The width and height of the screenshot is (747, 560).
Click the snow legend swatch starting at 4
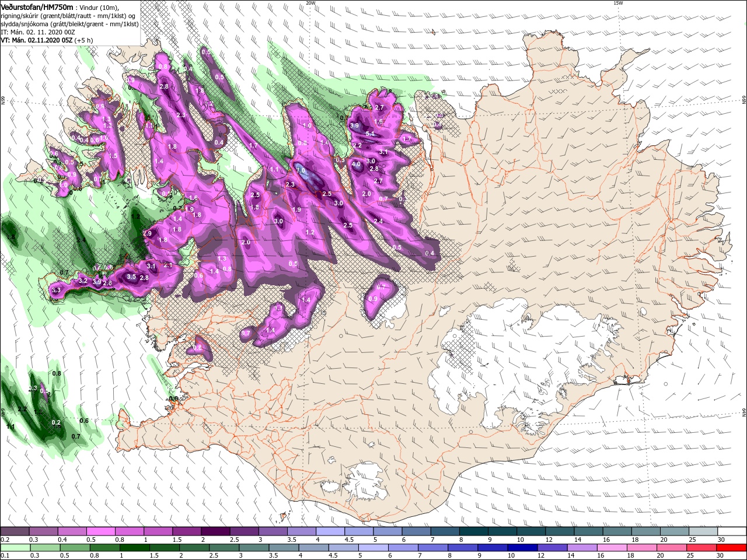click(330, 531)
